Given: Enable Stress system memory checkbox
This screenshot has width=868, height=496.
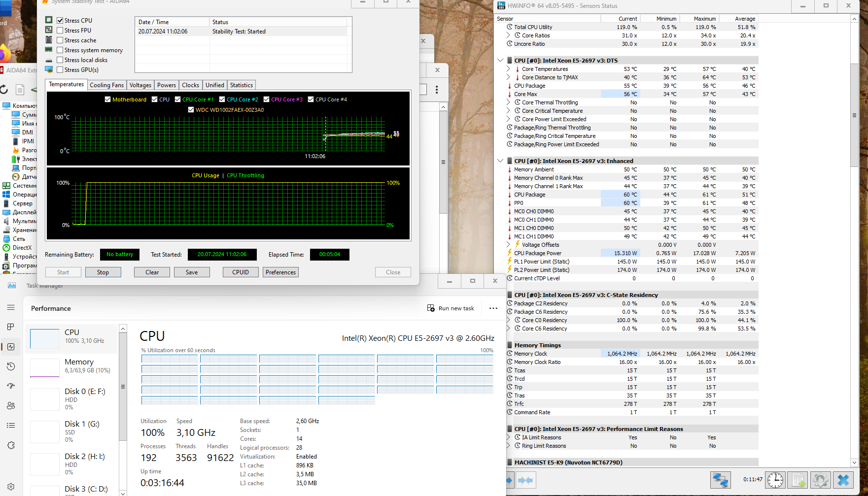Looking at the screenshot, I should [x=60, y=50].
